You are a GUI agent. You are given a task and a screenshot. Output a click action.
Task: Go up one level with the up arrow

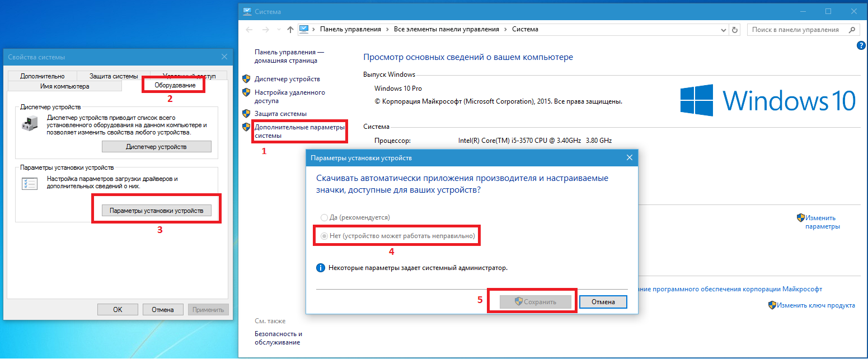pos(290,29)
